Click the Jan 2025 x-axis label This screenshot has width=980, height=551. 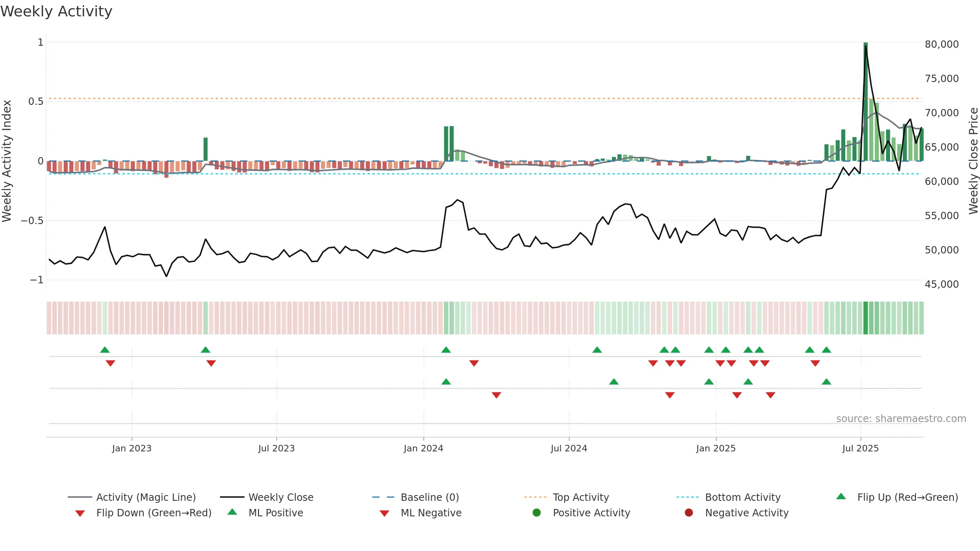[716, 448]
